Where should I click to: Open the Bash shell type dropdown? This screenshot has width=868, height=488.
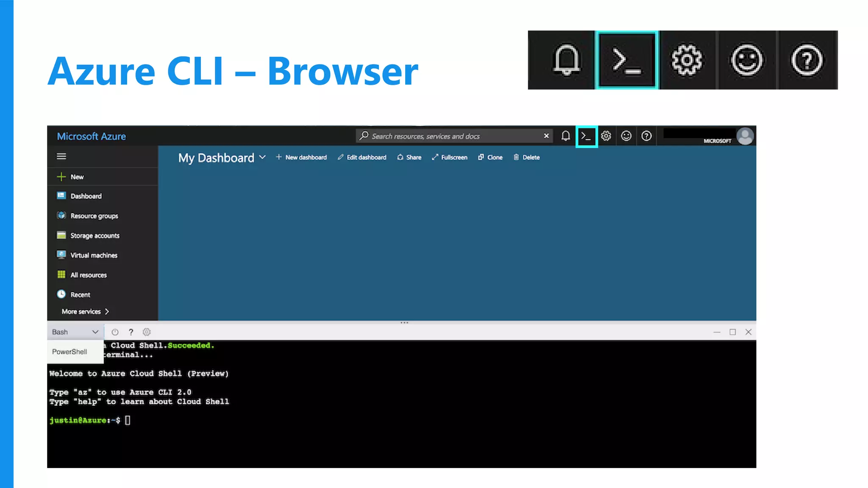click(x=75, y=332)
